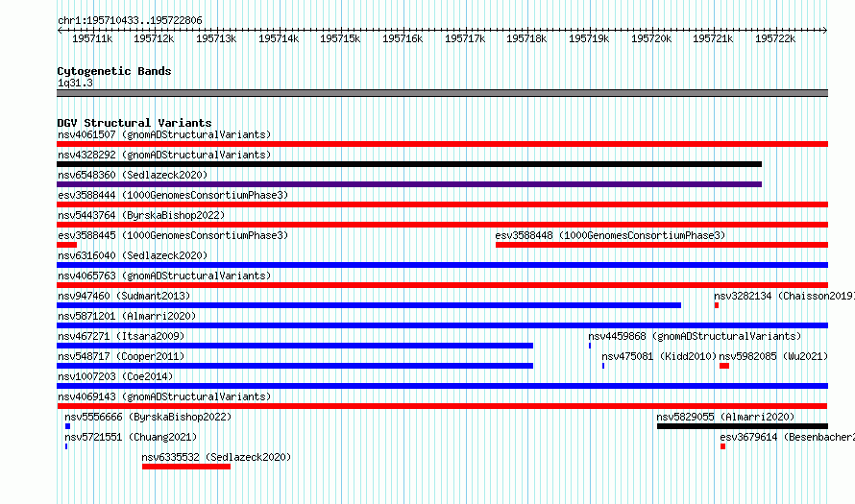Screen dimensions: 855x504
Task: Click the Cytogenetic Bands track title
Action: point(114,71)
